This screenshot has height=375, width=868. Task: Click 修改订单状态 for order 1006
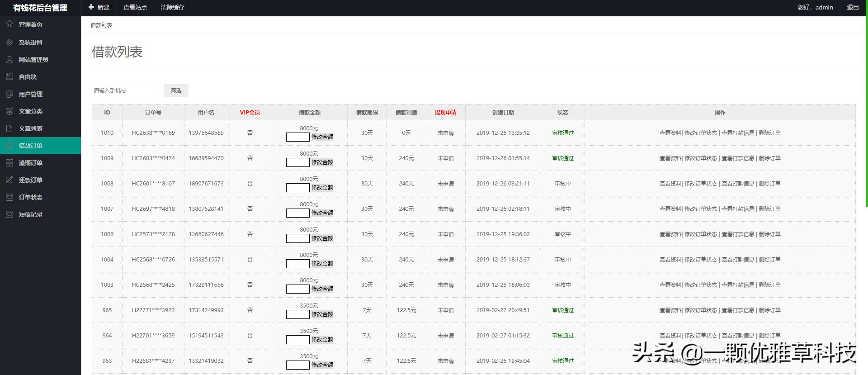pyautogui.click(x=700, y=234)
